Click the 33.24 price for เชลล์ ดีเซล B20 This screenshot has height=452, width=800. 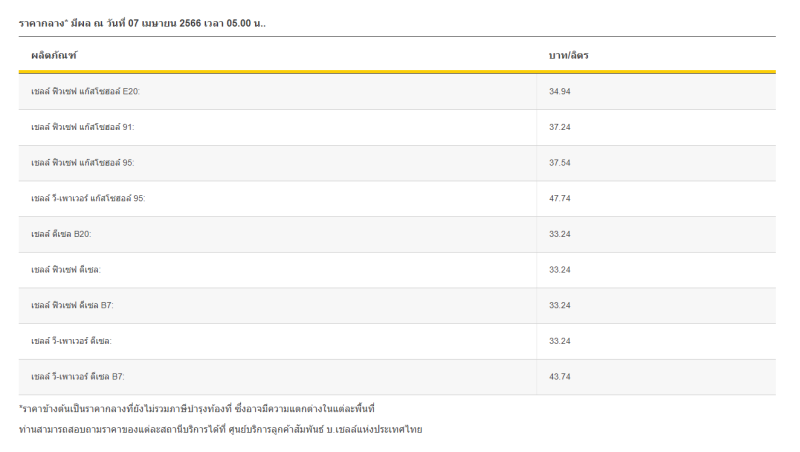(x=560, y=234)
